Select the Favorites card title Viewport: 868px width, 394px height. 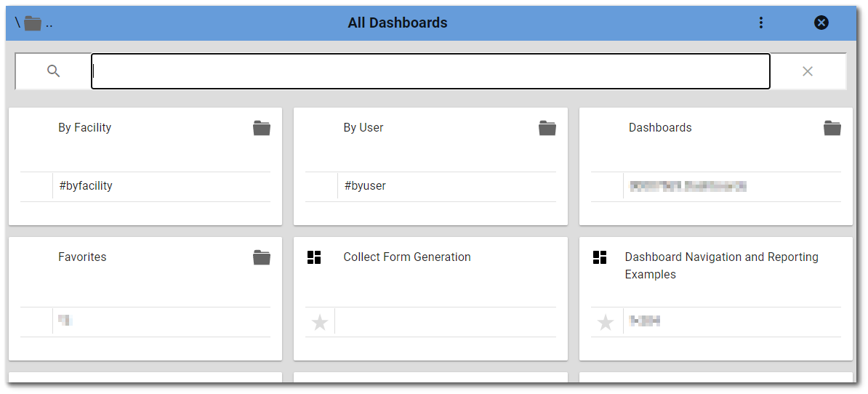click(x=82, y=257)
